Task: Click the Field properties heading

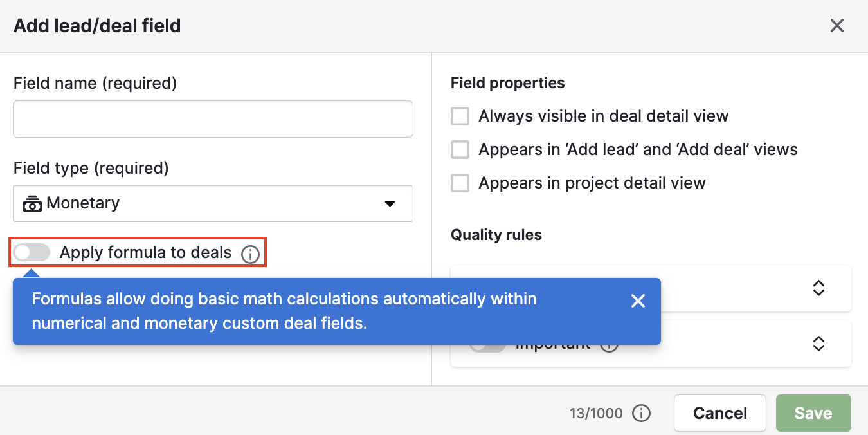Action: click(508, 83)
